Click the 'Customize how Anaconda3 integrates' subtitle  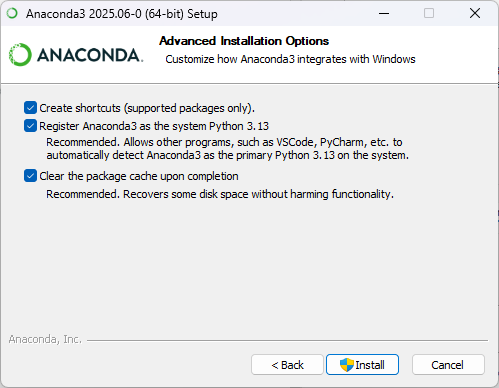290,59
